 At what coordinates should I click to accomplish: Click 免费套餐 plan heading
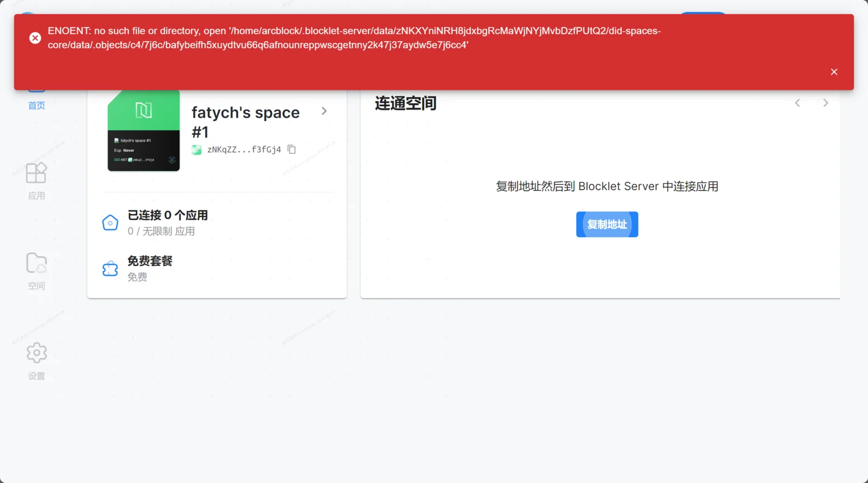[x=150, y=261]
